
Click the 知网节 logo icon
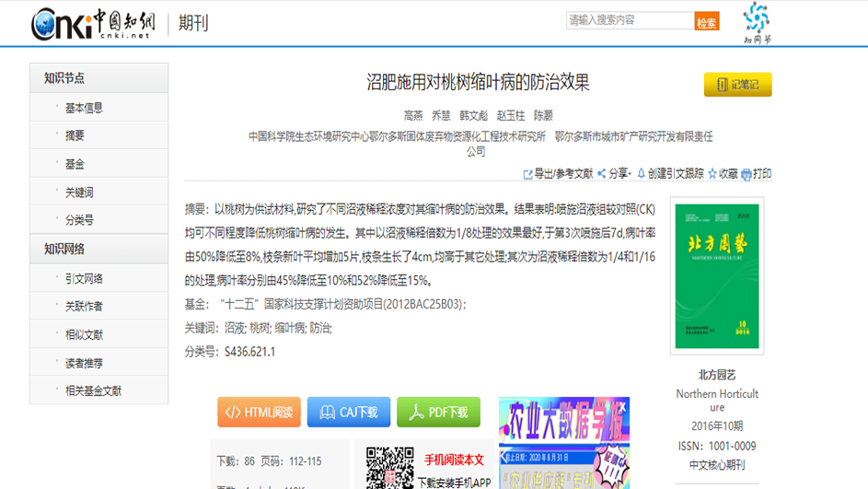(757, 18)
